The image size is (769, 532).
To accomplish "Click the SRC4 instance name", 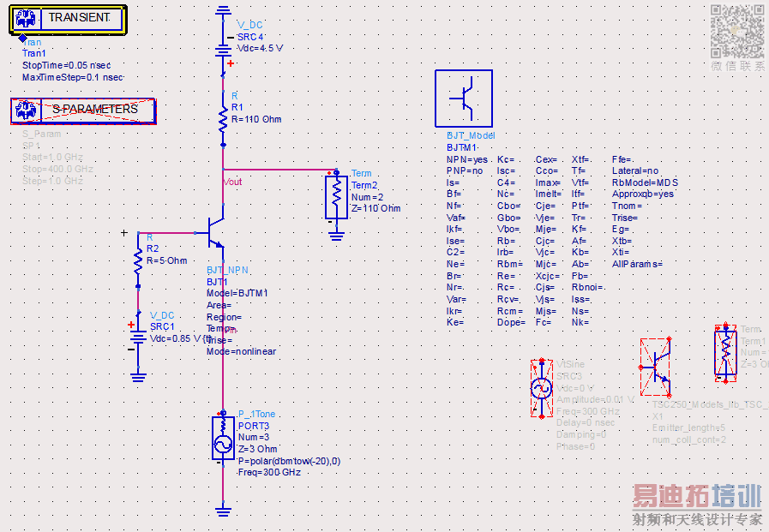I will (x=250, y=37).
